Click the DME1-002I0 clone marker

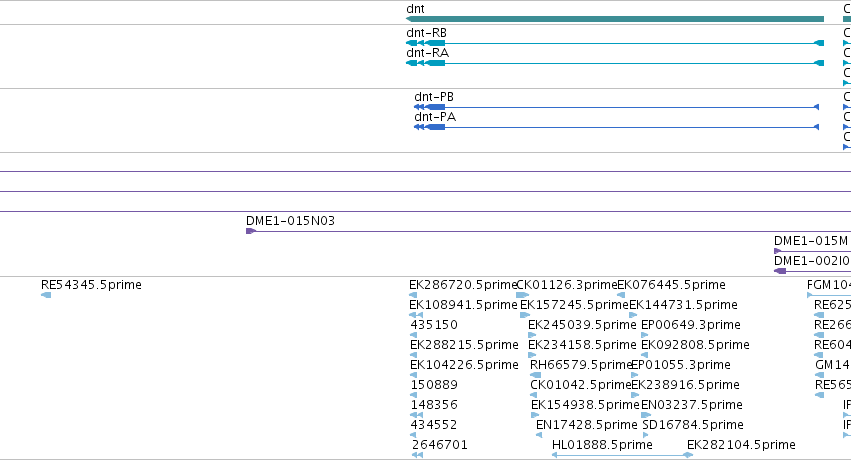coord(780,271)
